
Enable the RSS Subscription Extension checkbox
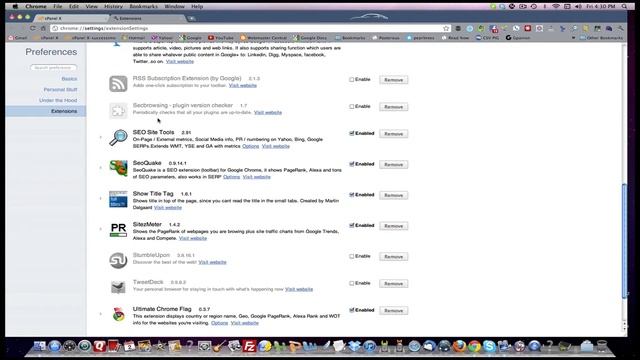point(351,80)
